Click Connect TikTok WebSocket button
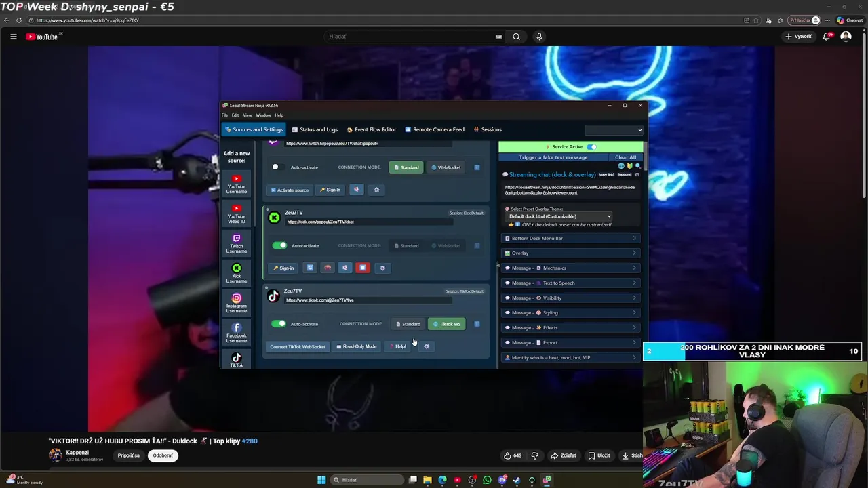Viewport: 868px width, 488px height. coord(298,346)
